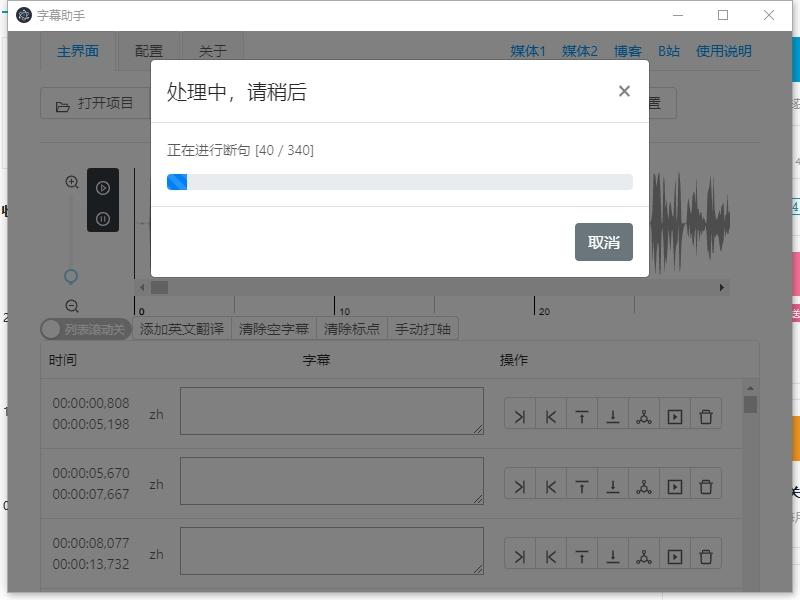Click the 添加英文翻译 button
The image size is (800, 600).
coord(182,329)
